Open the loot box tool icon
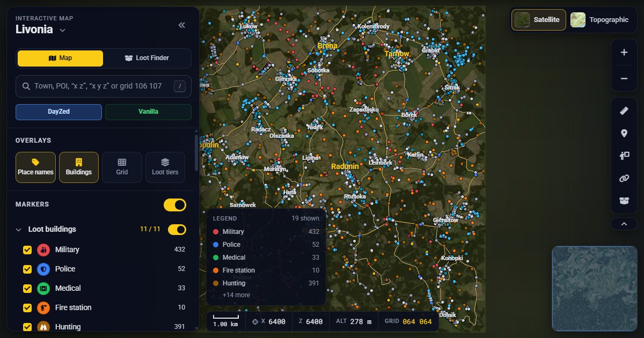Image resolution: width=644 pixels, height=338 pixels. 624,201
